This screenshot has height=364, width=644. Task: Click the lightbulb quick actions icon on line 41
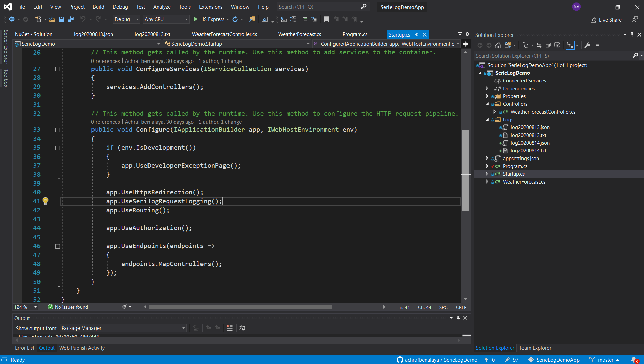[45, 201]
